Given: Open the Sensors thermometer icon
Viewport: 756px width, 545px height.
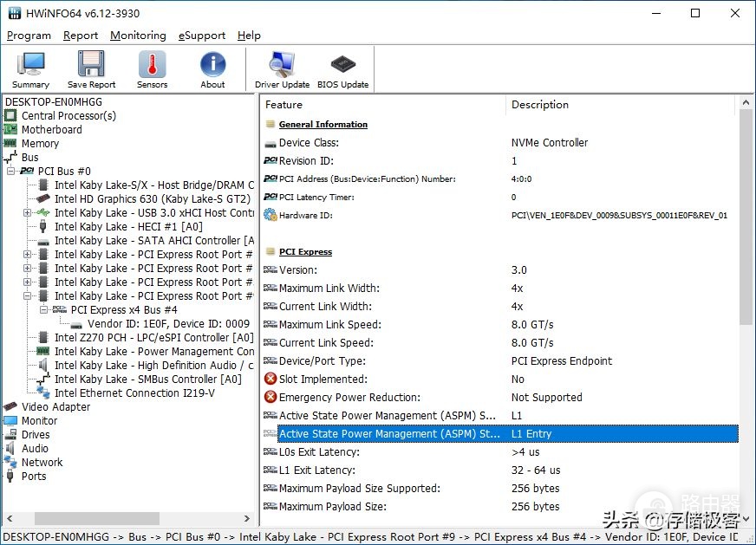Looking at the screenshot, I should click(x=153, y=64).
